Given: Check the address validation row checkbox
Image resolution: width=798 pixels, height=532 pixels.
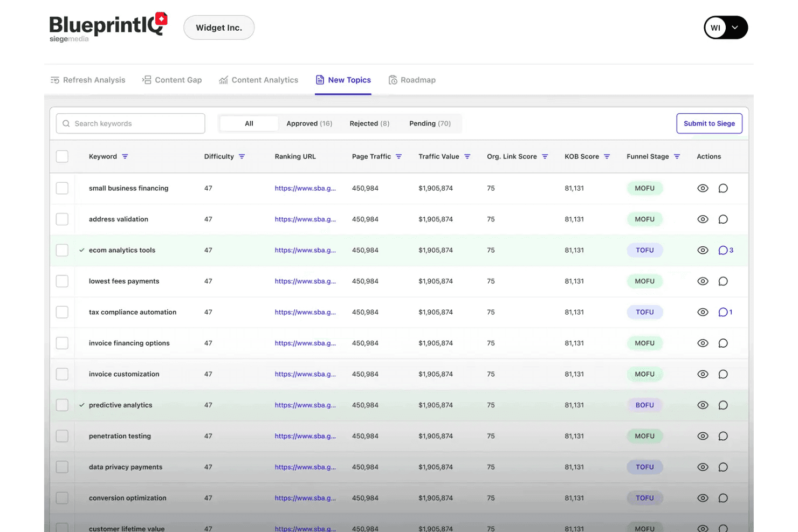Looking at the screenshot, I should tap(63, 219).
